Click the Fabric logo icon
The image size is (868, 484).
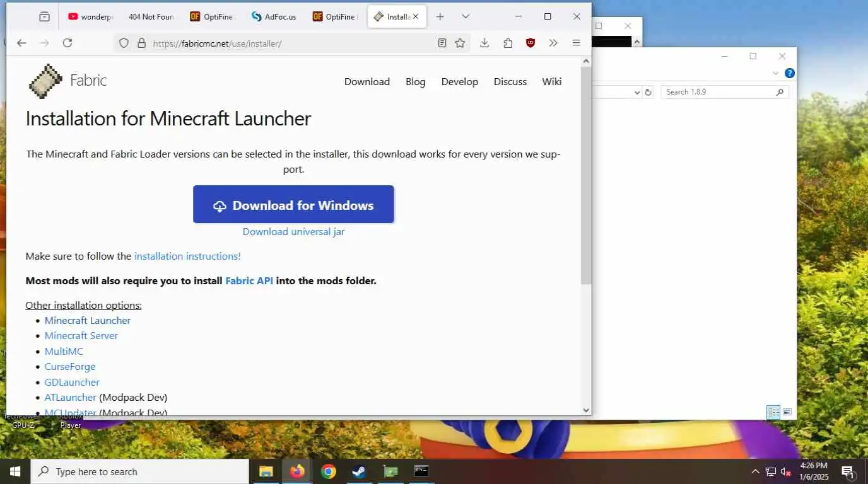pos(45,81)
